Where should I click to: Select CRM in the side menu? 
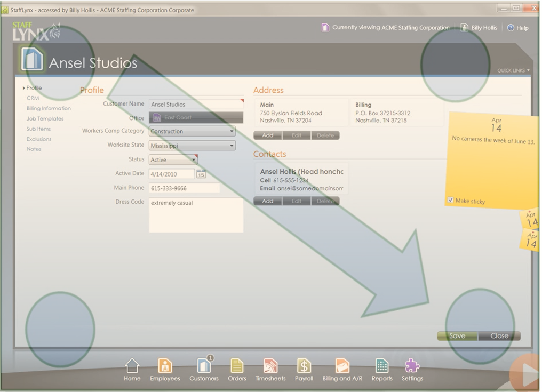(x=33, y=98)
